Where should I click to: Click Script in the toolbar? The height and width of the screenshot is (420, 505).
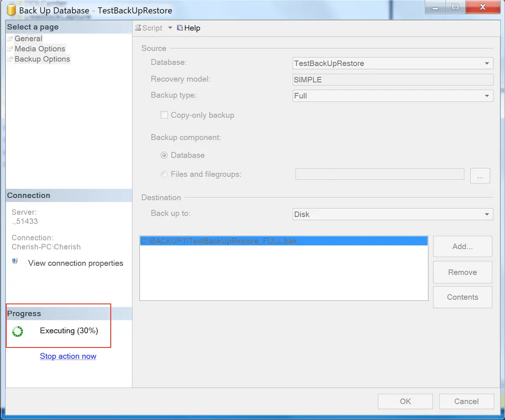coord(152,28)
